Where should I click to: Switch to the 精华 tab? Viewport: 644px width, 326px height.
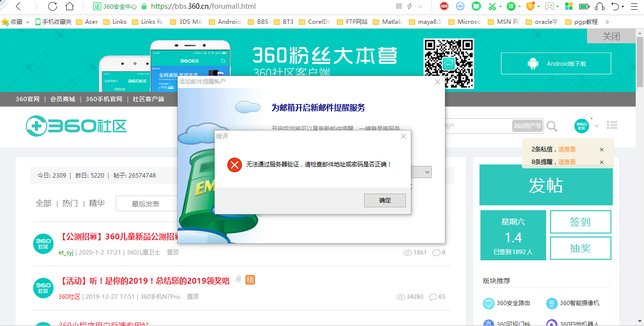point(96,203)
